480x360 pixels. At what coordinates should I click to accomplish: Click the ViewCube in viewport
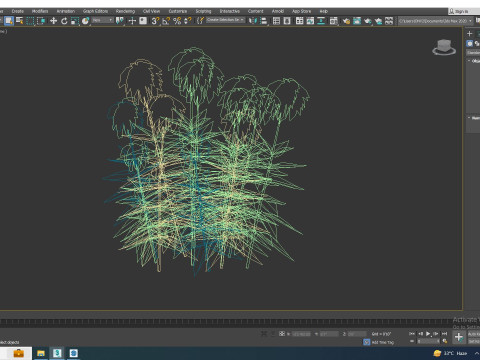coord(444,47)
